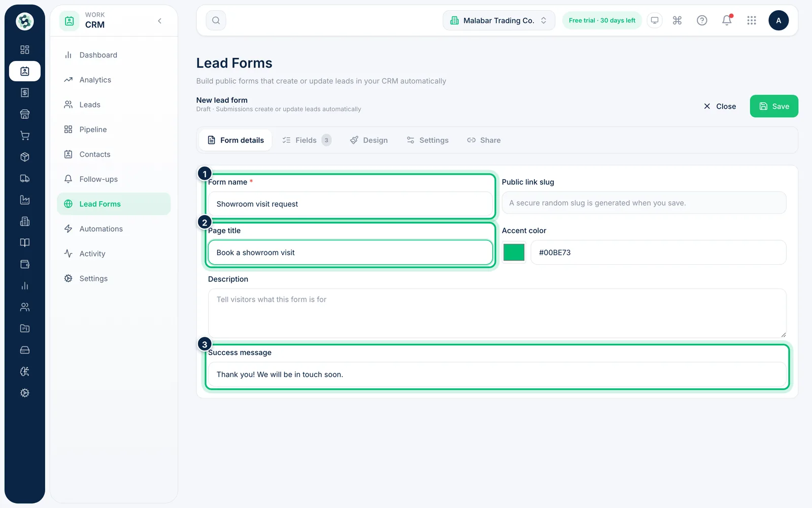Screen dimensions: 812x508
Task: Open the command shortcut icon
Action: [x=677, y=20]
